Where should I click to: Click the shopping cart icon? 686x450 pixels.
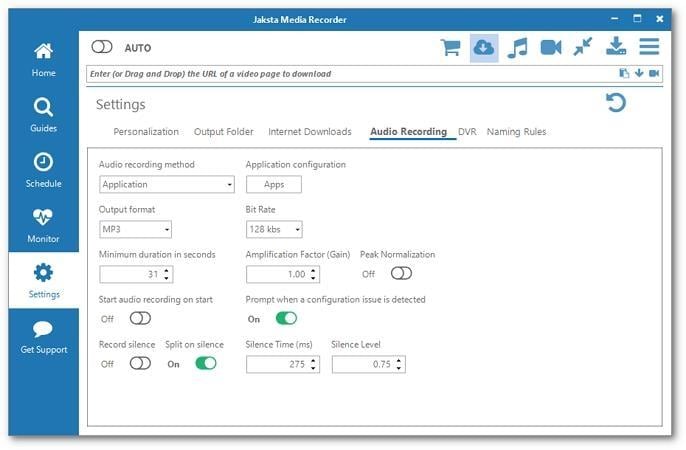click(x=450, y=47)
